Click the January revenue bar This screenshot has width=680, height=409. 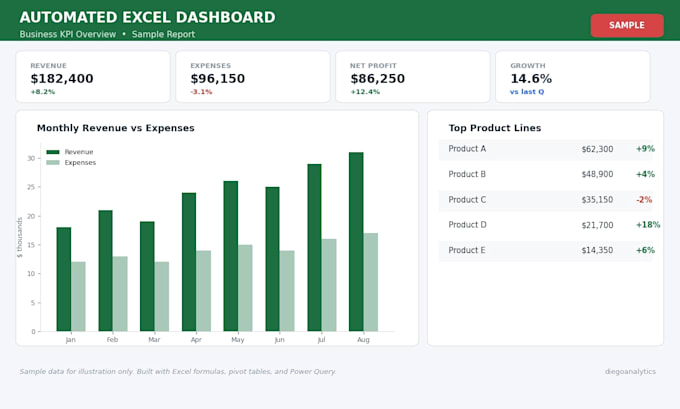pyautogui.click(x=64, y=279)
